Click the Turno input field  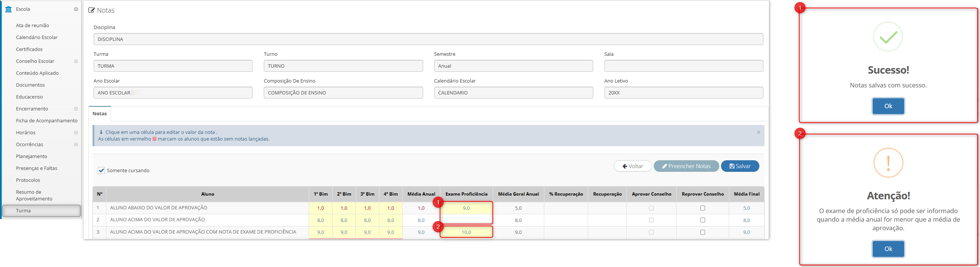[x=343, y=66]
